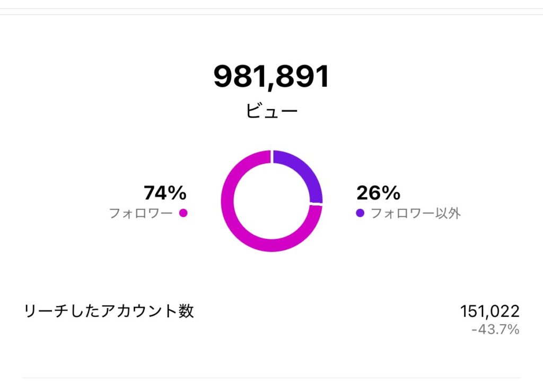Click the left side of the pink donut ring

[227, 201]
